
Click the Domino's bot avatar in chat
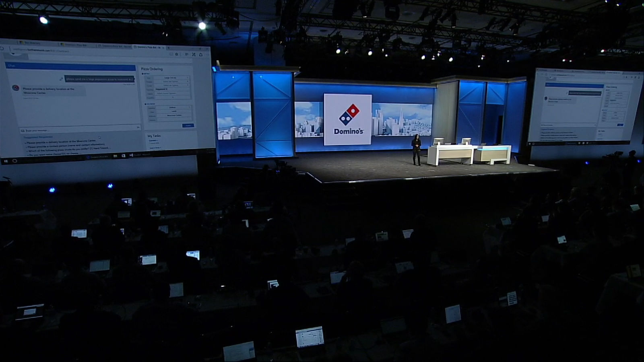16,88
